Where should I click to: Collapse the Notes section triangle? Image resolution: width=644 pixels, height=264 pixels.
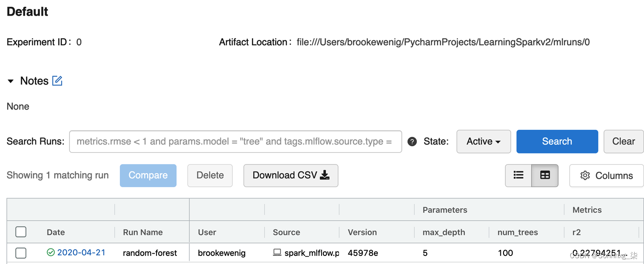11,81
